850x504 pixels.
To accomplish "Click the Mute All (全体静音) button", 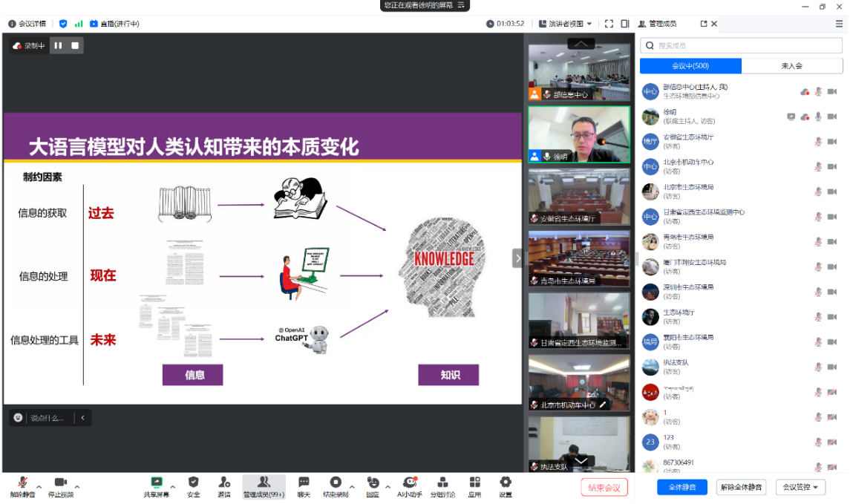I will pos(682,488).
